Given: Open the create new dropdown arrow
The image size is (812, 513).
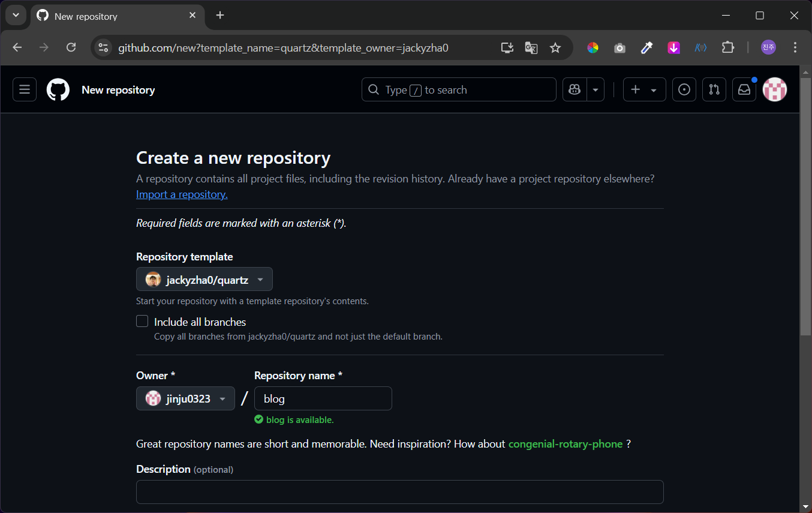Looking at the screenshot, I should pos(653,89).
